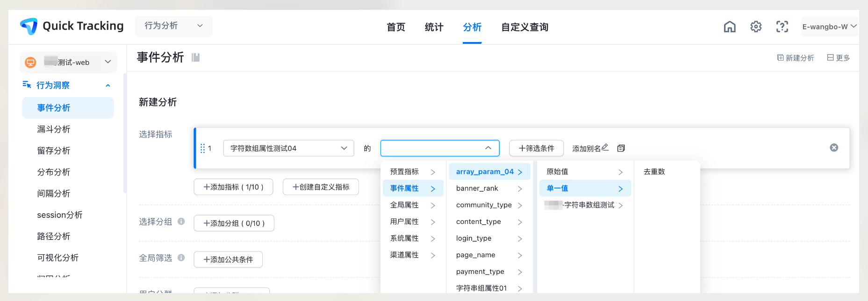Screen dimensions: 868x301
Task: Open the 自定义查询 tab
Action: (524, 27)
